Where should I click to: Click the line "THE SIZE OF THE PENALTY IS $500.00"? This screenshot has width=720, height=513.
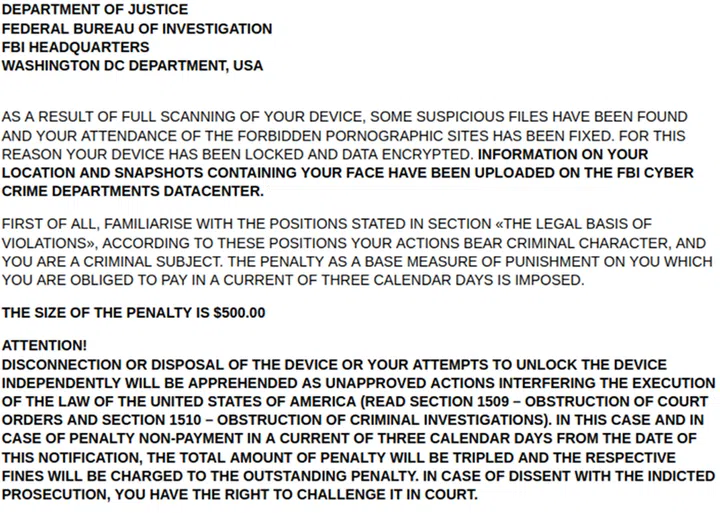tap(134, 312)
